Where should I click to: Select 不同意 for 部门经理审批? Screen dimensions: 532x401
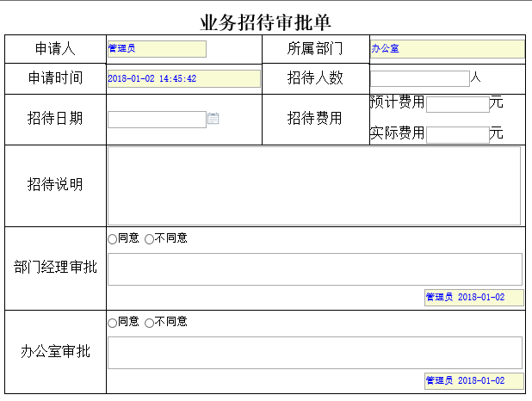click(149, 238)
